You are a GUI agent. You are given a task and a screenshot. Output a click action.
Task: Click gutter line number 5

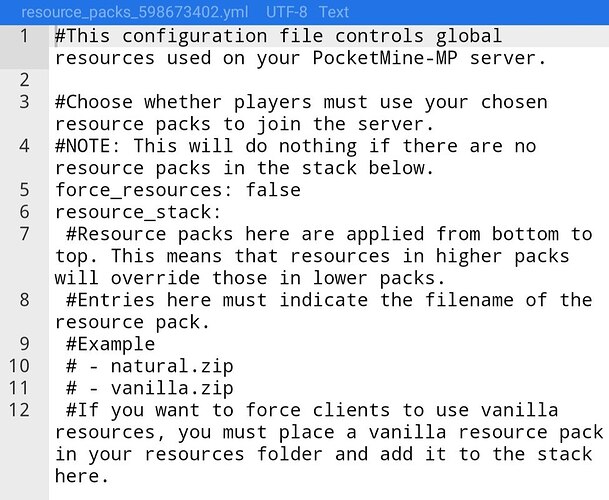(x=23, y=190)
